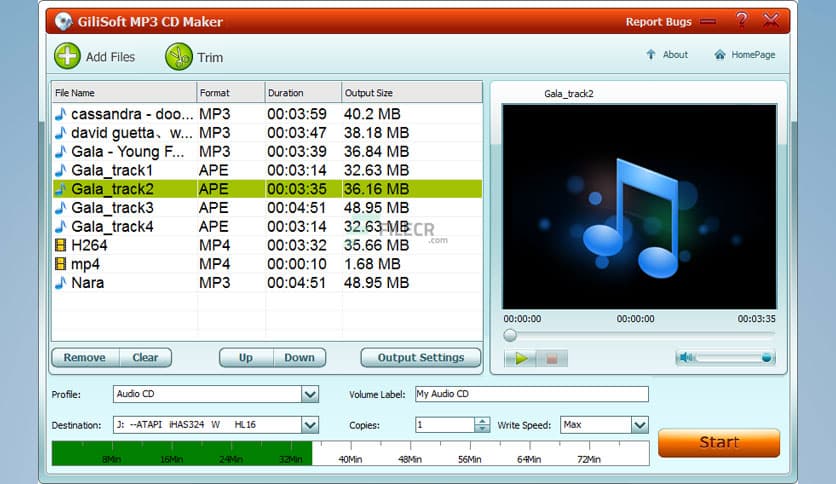Move track with the Down button

(x=299, y=358)
